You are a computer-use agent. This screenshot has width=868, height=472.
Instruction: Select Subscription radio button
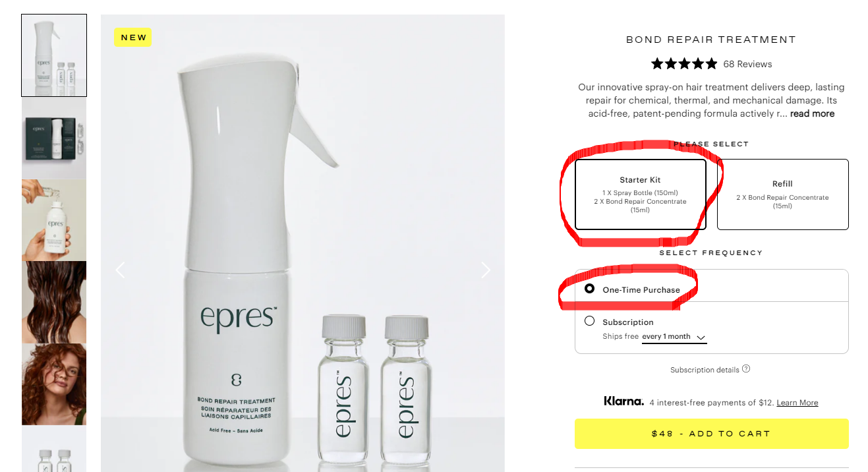pyautogui.click(x=589, y=321)
